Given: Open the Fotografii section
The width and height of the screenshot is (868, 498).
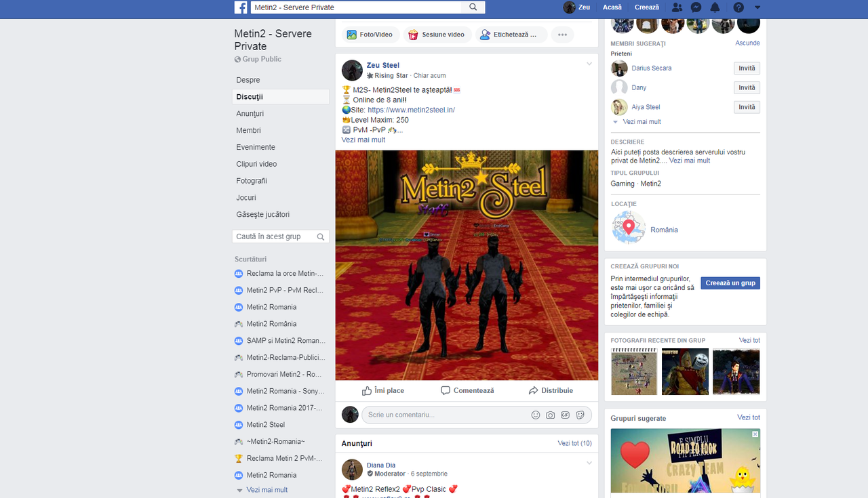Looking at the screenshot, I should (x=280, y=181).
